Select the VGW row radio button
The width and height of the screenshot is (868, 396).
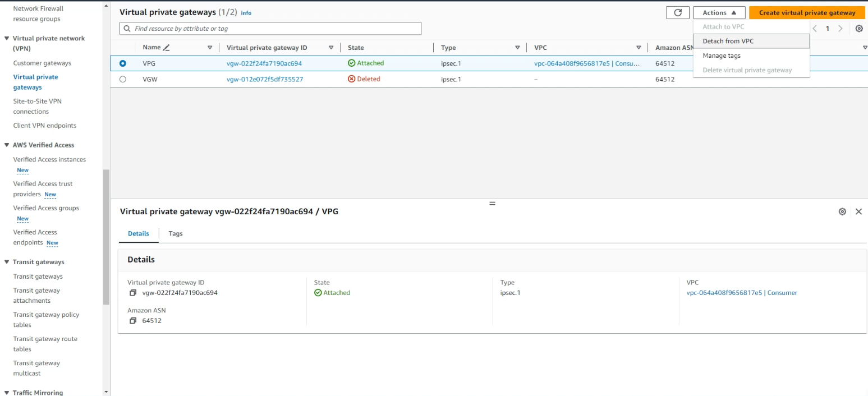pyautogui.click(x=123, y=79)
